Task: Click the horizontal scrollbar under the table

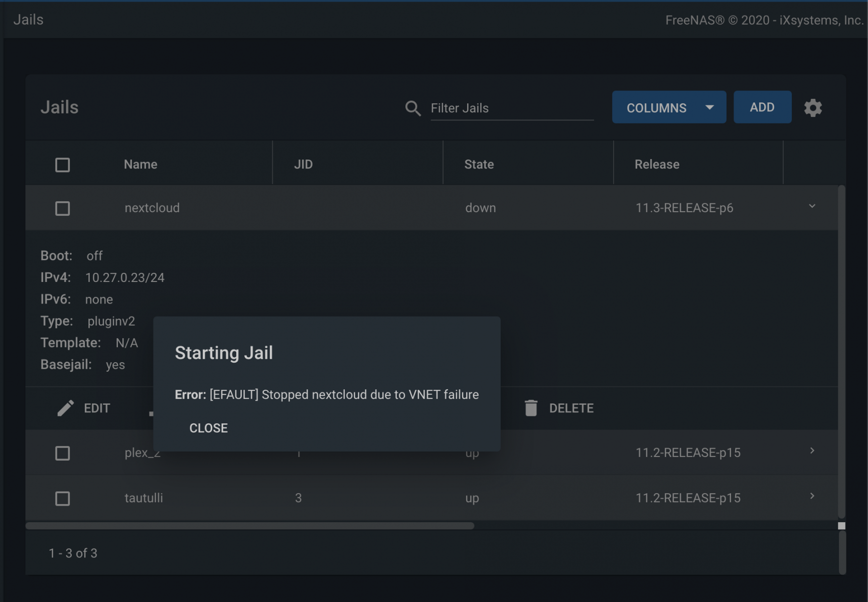Action: (x=249, y=526)
